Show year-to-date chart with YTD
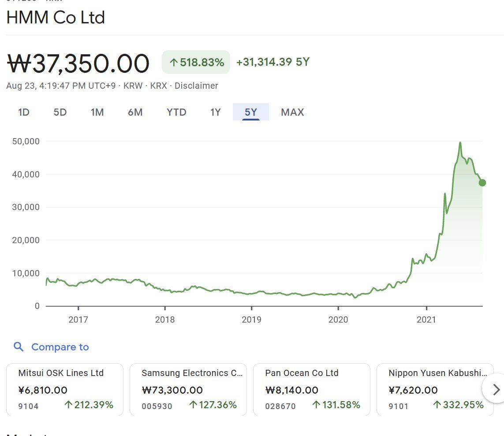The image size is (504, 436). (x=176, y=112)
